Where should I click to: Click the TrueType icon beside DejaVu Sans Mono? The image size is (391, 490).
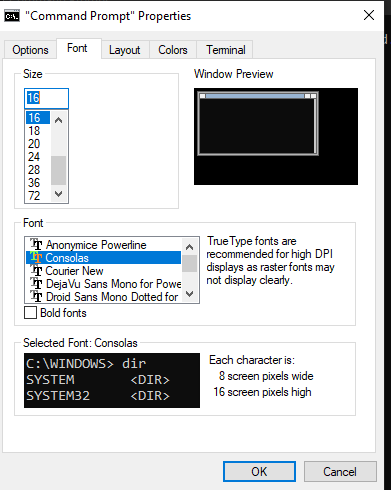(x=36, y=283)
